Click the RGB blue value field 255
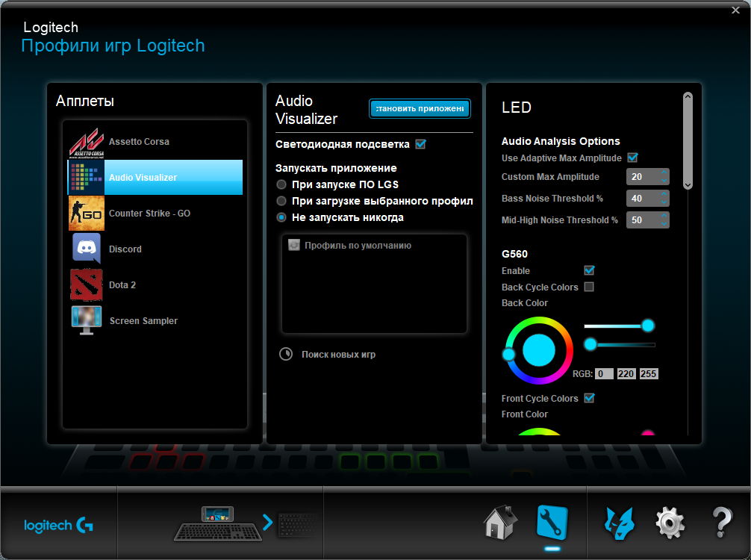Image resolution: width=751 pixels, height=560 pixels. 649,373
